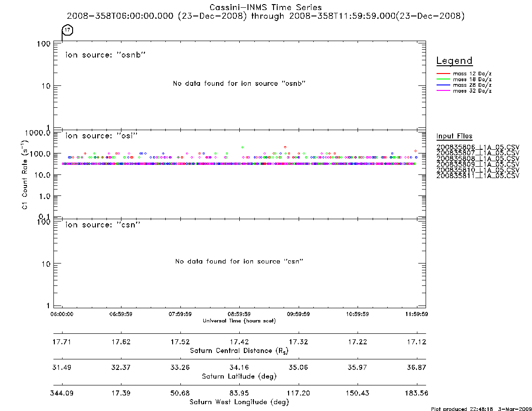The image size is (532, 411).
Task: Click the ion source "osnb" panel label
Action: coord(105,55)
